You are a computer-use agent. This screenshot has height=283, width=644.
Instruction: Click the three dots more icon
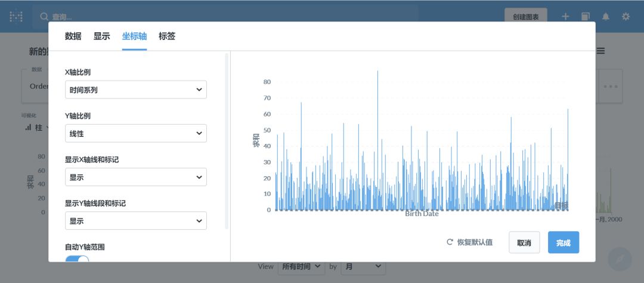[611, 87]
